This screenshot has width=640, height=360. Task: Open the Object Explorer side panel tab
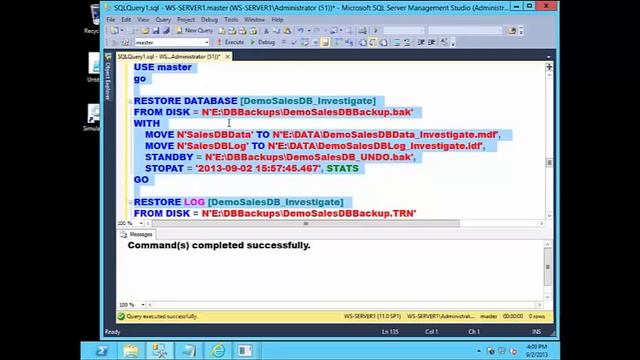coord(108,77)
